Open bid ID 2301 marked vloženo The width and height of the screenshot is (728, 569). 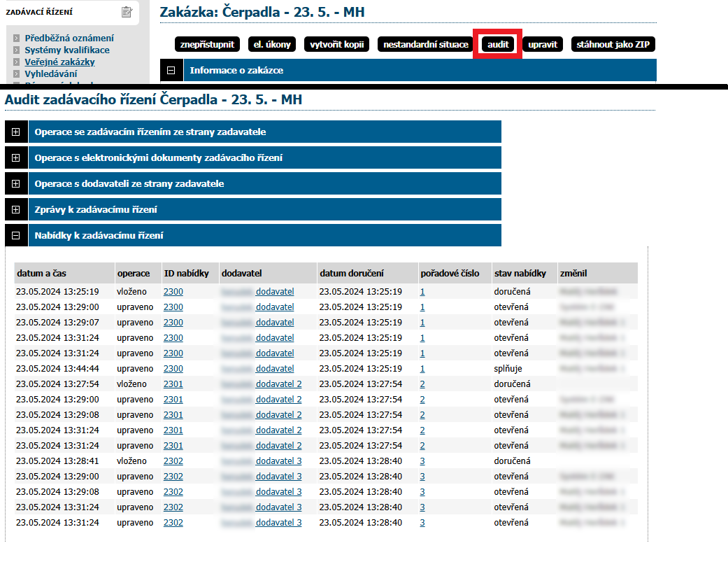click(x=173, y=384)
